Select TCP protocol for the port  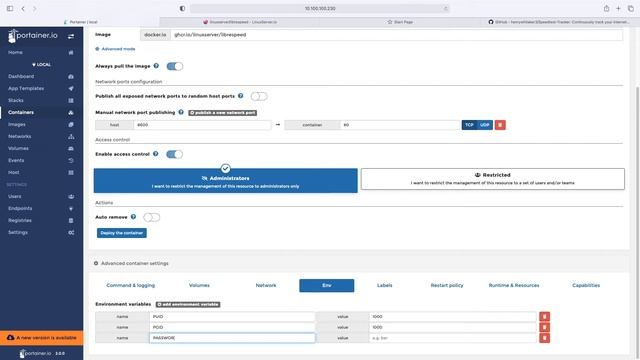[469, 125]
